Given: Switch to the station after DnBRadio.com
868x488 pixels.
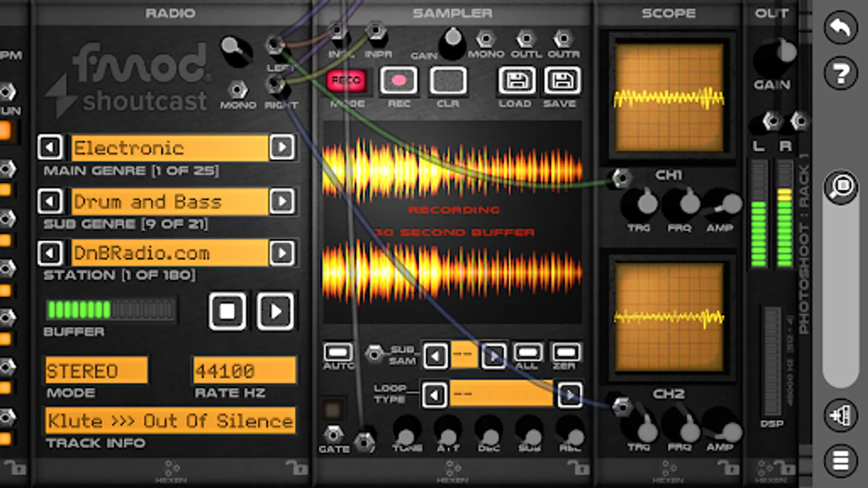Looking at the screenshot, I should 282,253.
